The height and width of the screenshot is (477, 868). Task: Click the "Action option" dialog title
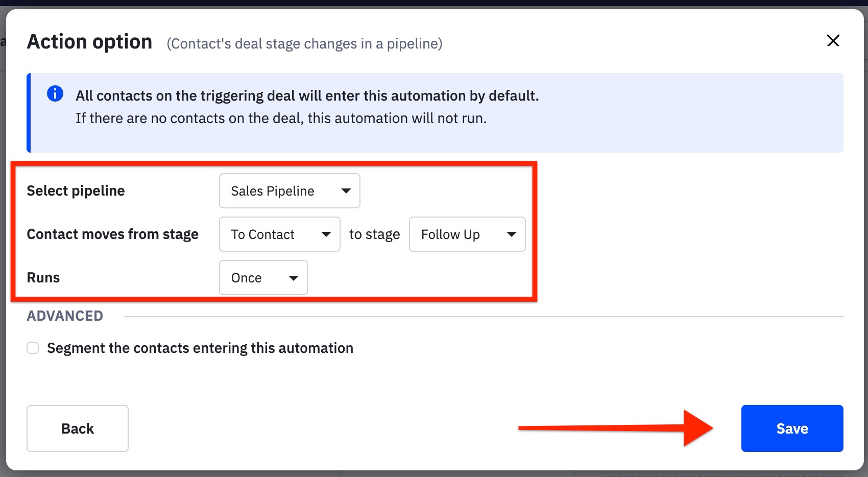pos(89,42)
